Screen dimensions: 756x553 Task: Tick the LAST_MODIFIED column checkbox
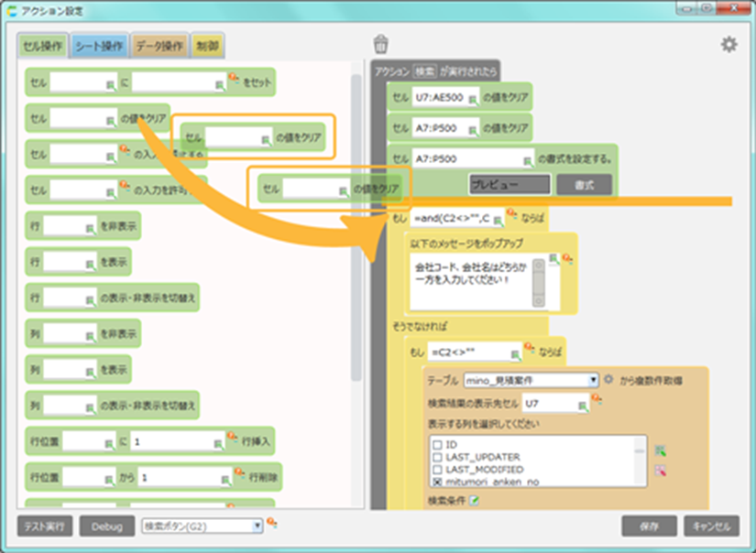pos(437,468)
